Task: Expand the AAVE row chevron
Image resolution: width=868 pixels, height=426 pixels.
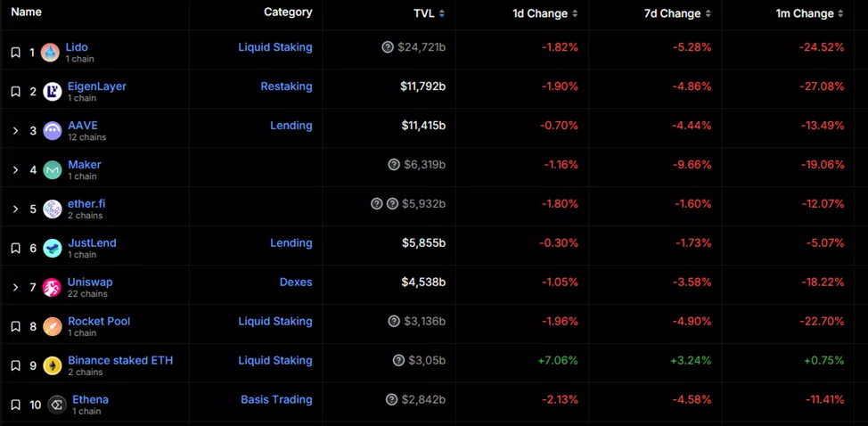Action: (15, 131)
